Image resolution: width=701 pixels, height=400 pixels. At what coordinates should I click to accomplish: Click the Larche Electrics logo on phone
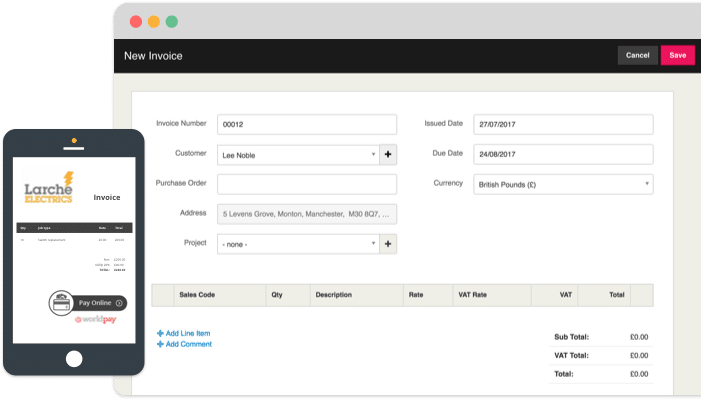(x=49, y=188)
